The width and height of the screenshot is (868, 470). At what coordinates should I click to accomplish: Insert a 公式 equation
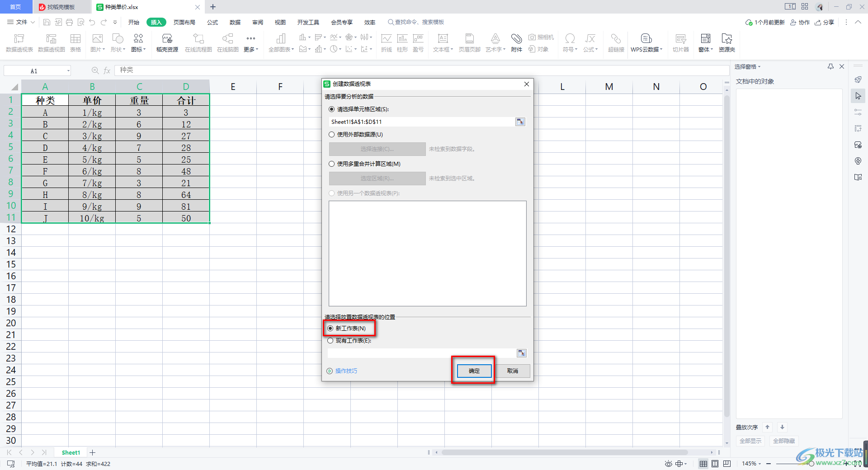(x=590, y=43)
